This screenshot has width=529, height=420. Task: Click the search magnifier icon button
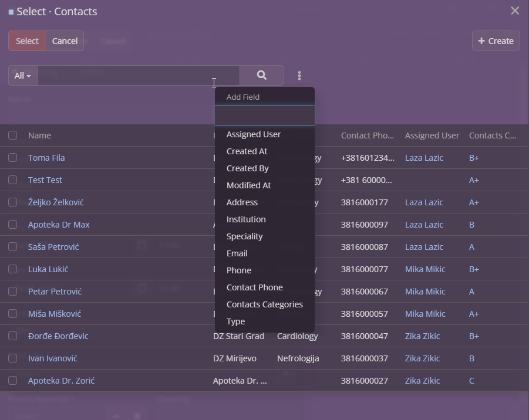point(262,75)
